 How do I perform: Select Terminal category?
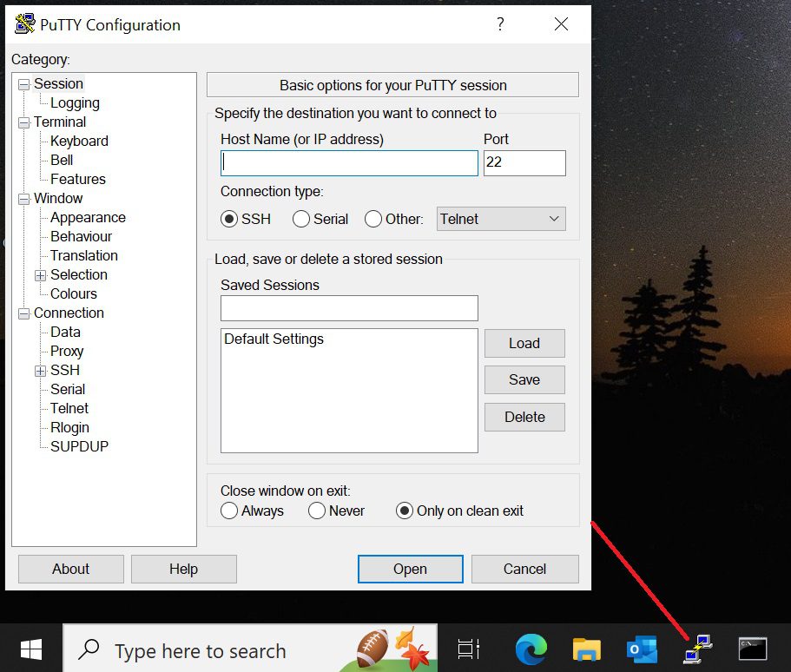click(60, 122)
